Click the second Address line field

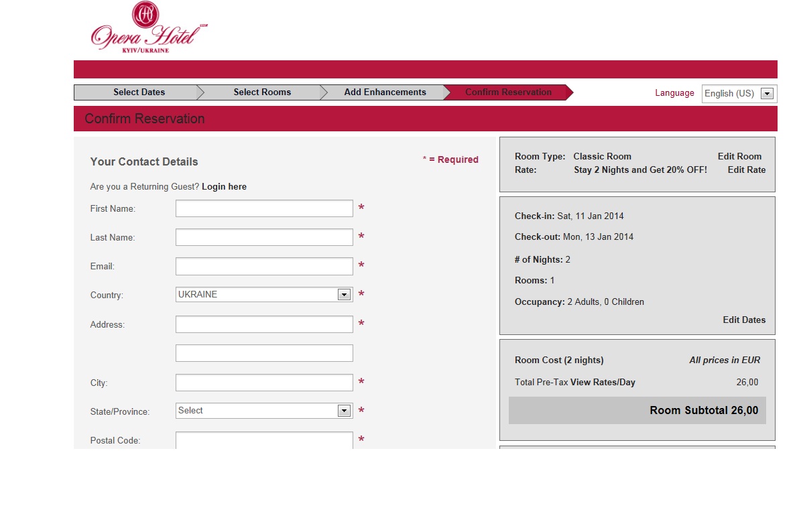click(x=264, y=353)
